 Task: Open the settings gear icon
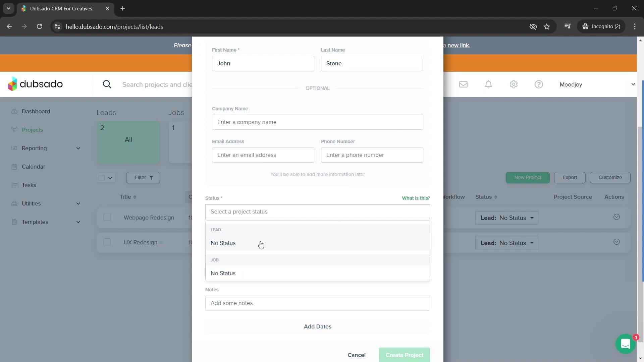(514, 84)
